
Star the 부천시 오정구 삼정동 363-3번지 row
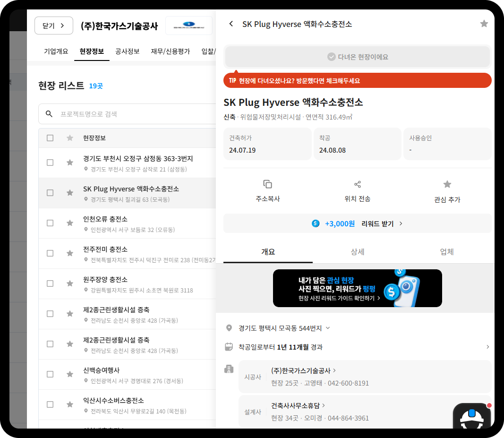coord(70,163)
